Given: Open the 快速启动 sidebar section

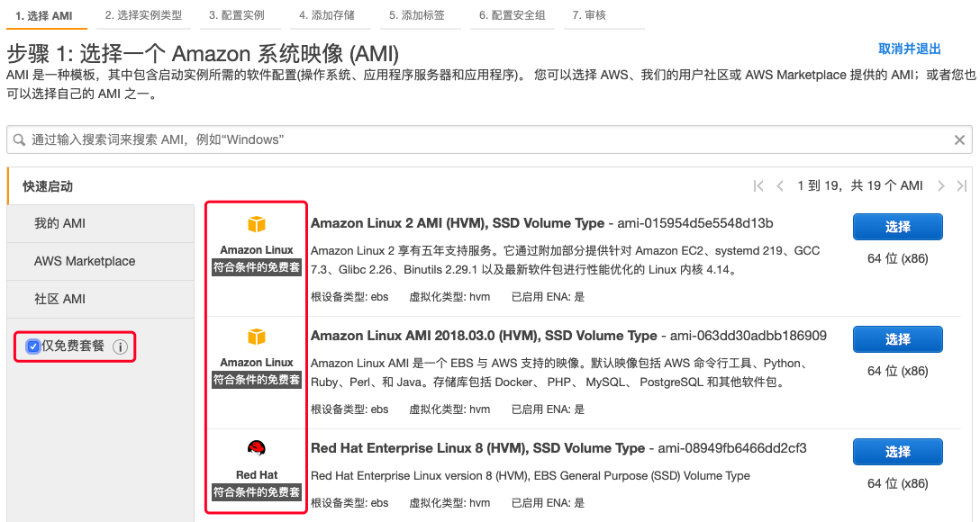Looking at the screenshot, I should pyautogui.click(x=101, y=186).
